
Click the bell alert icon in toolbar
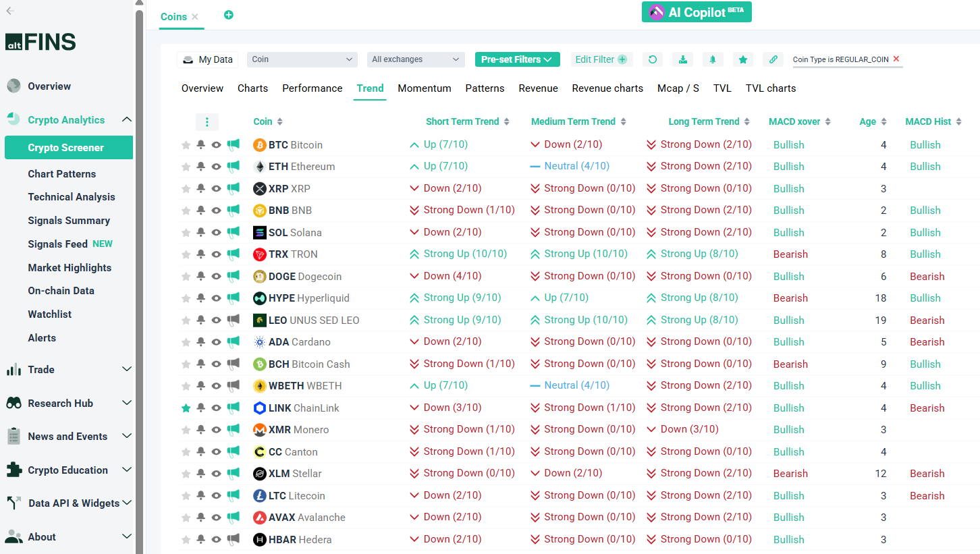pos(713,59)
